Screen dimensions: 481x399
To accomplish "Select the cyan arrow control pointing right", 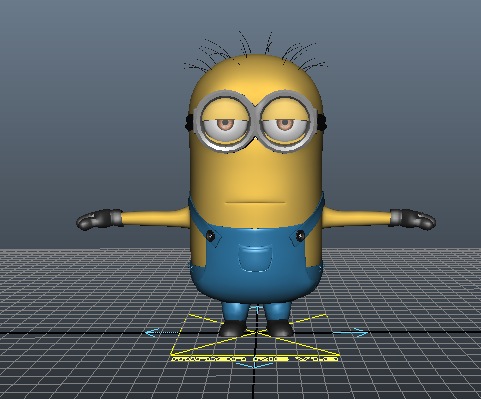I will (351, 332).
